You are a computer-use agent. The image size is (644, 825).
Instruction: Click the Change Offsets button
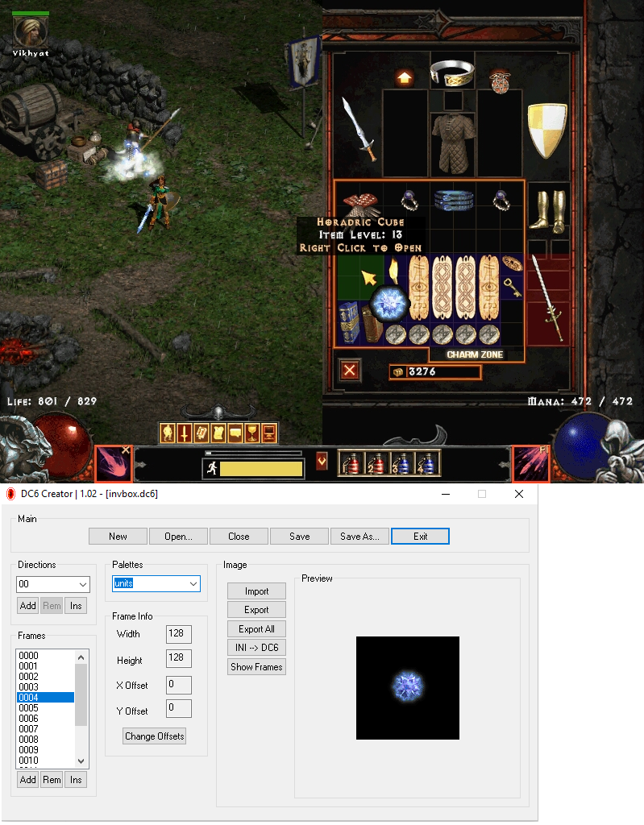[x=155, y=736]
